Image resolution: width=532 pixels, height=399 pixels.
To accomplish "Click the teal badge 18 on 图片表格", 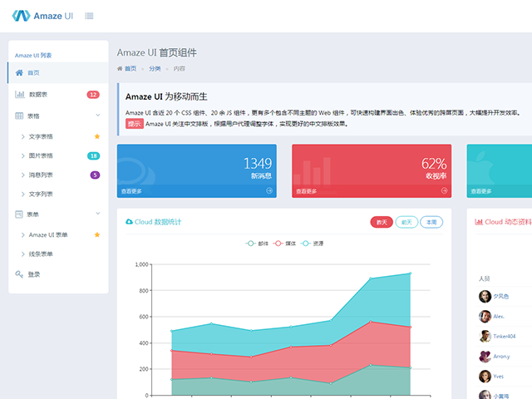I will [x=94, y=155].
